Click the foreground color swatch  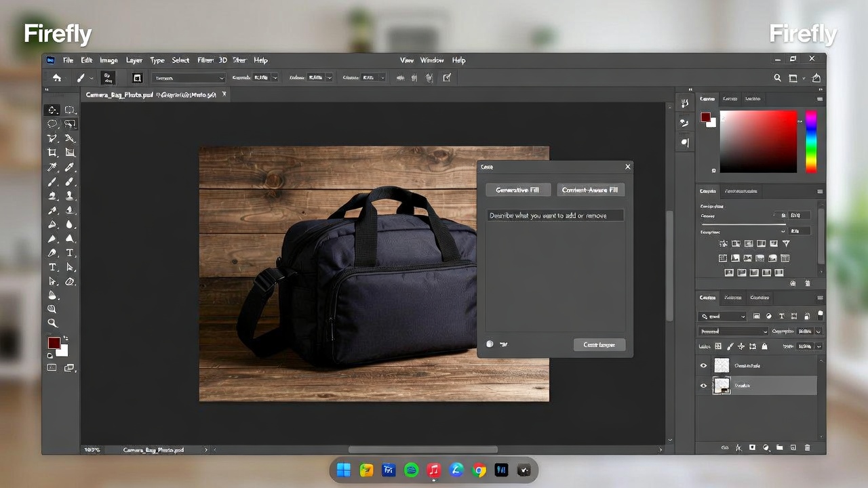pos(53,344)
